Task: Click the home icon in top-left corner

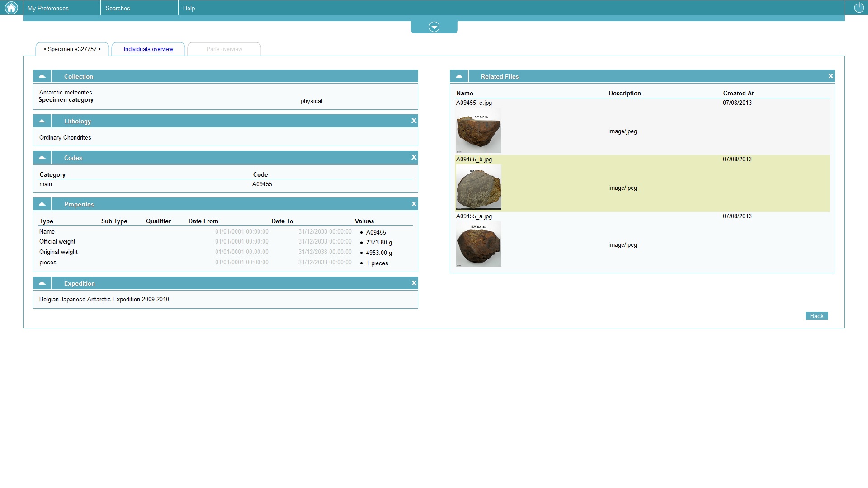Action: coord(11,8)
